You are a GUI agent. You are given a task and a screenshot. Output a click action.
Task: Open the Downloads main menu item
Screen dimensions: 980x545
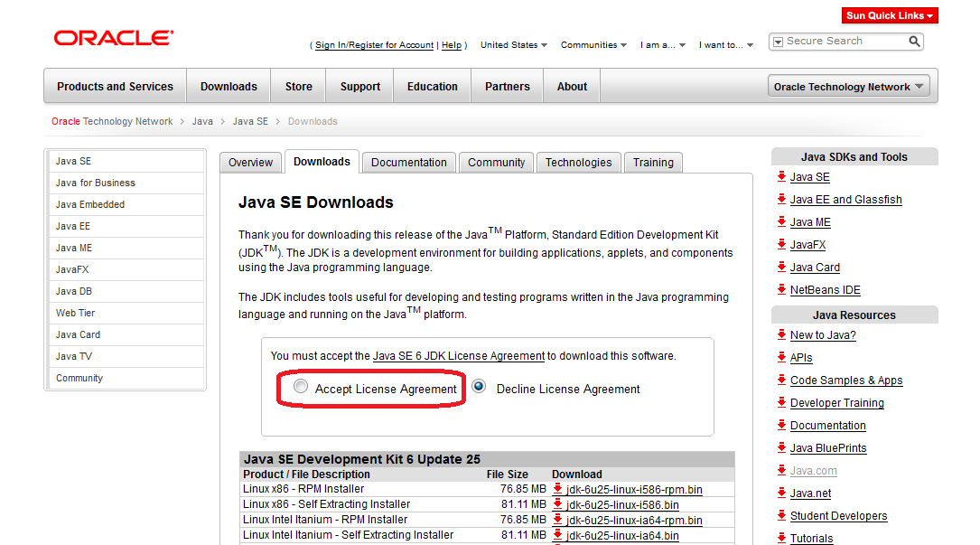point(229,87)
